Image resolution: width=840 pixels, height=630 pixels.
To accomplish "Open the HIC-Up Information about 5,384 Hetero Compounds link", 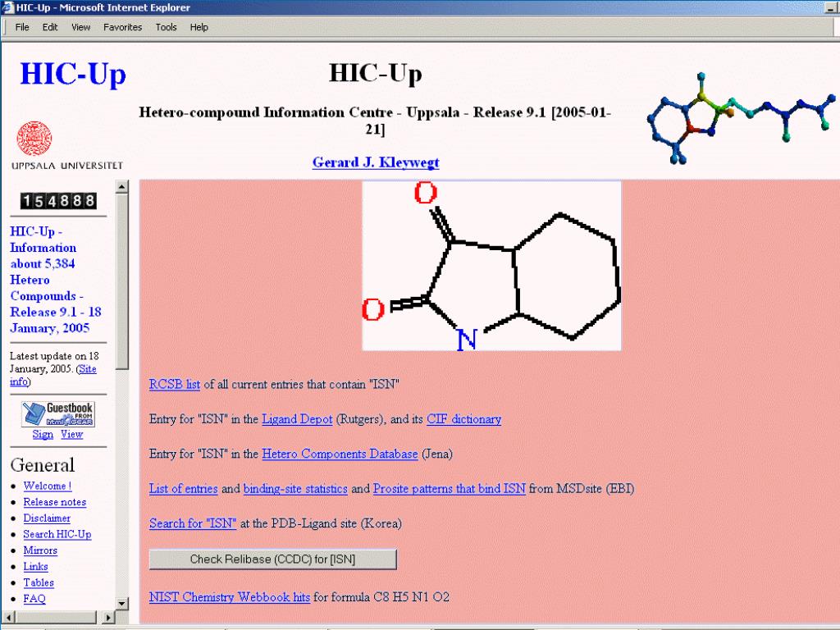I will 56,280.
